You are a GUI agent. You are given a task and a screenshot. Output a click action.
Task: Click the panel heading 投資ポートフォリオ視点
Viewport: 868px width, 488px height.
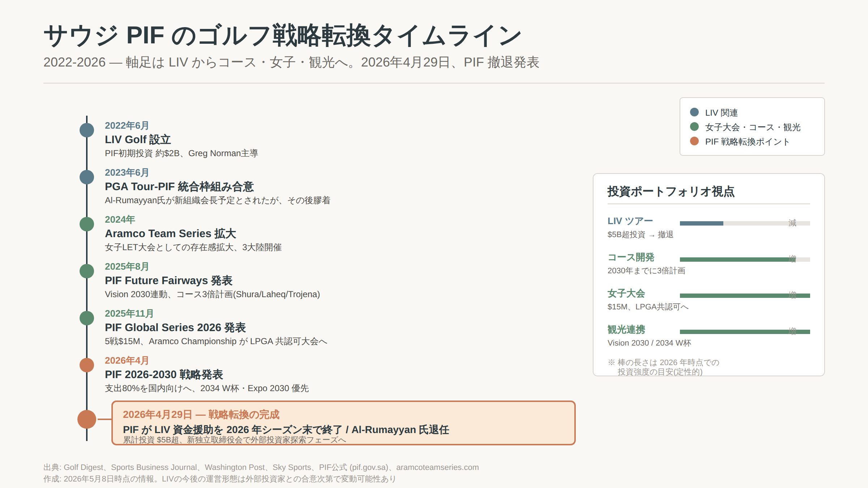point(671,192)
